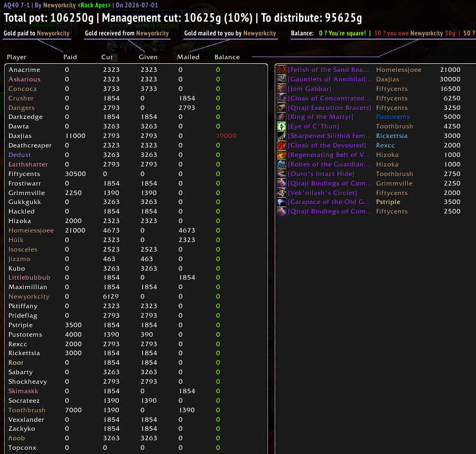This screenshot has height=454, width=476.
Task: Click the Carapace of the Old God icon
Action: pyautogui.click(x=282, y=202)
